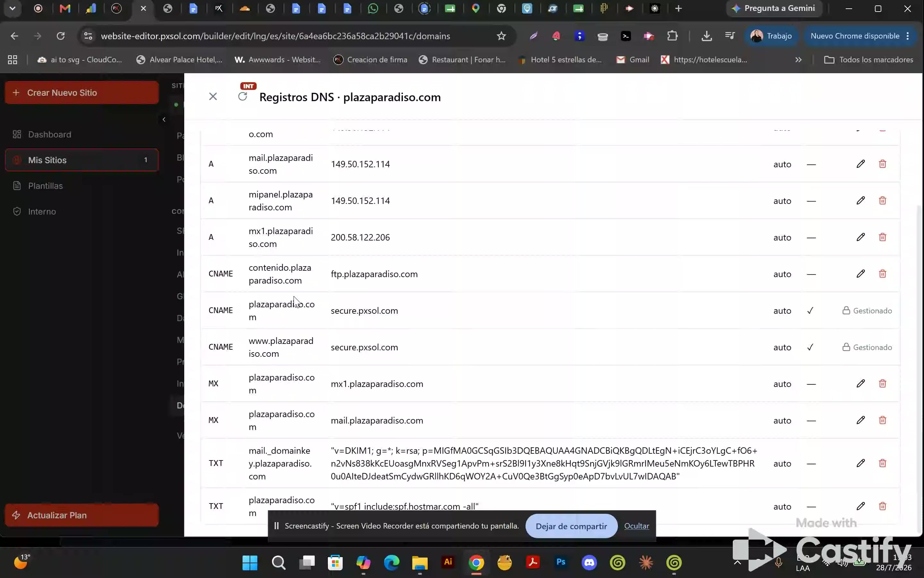Open Plantillas in the sidebar
Screen dimensions: 924x578
(x=82, y=186)
